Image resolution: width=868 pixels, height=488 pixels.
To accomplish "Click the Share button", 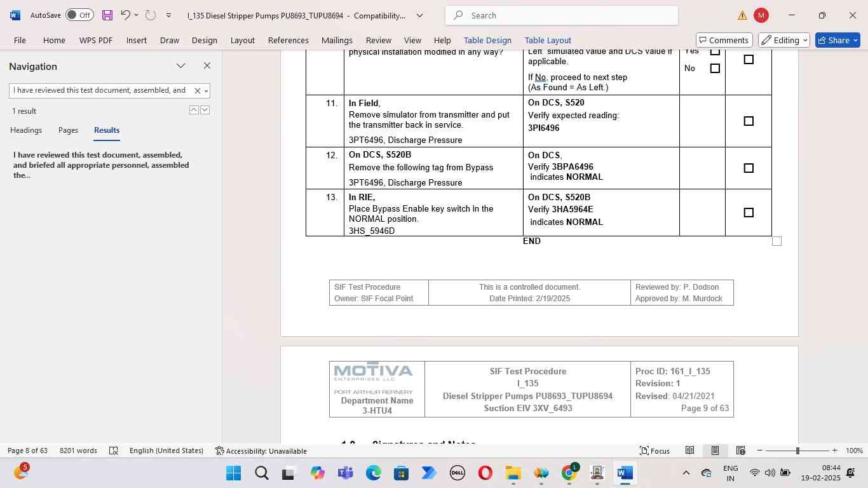I will pos(837,40).
